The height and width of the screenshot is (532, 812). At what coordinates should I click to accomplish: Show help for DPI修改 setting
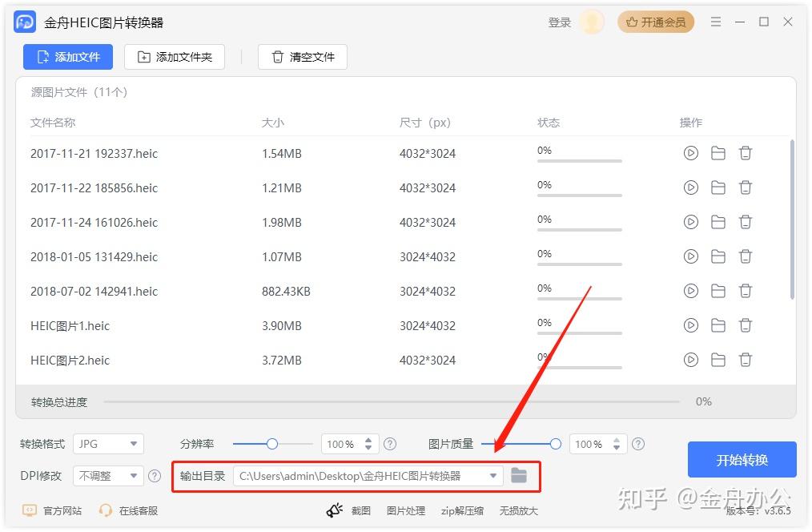click(155, 476)
